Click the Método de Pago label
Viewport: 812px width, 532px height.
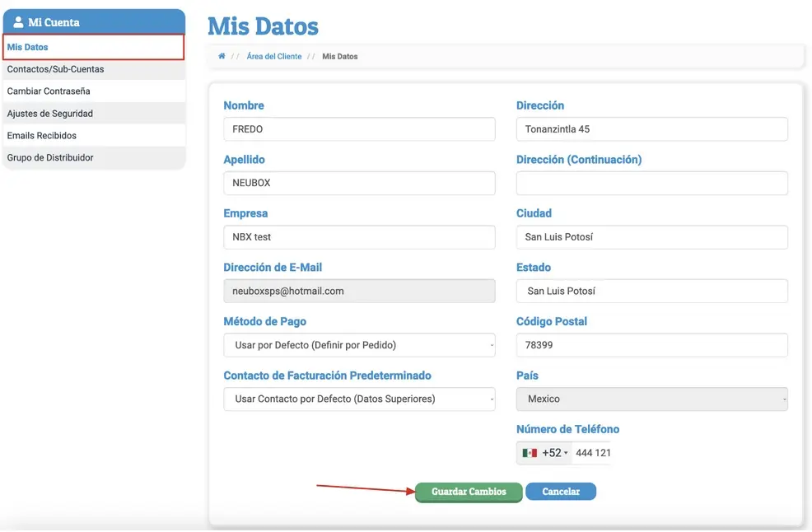(264, 321)
